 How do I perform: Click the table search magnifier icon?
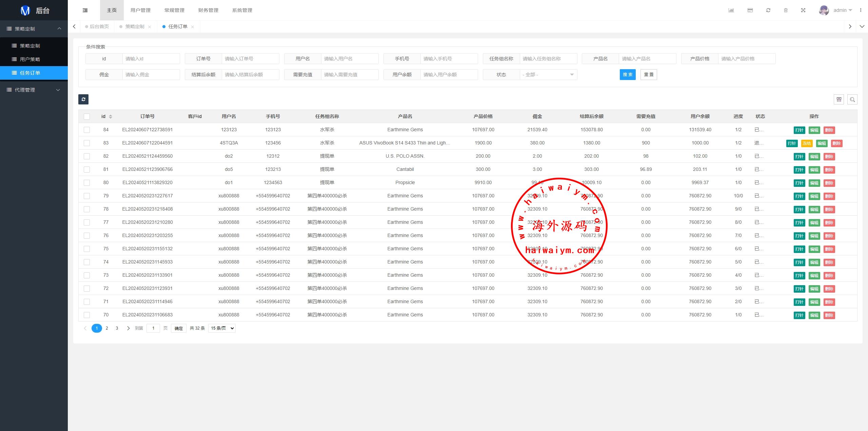click(852, 99)
